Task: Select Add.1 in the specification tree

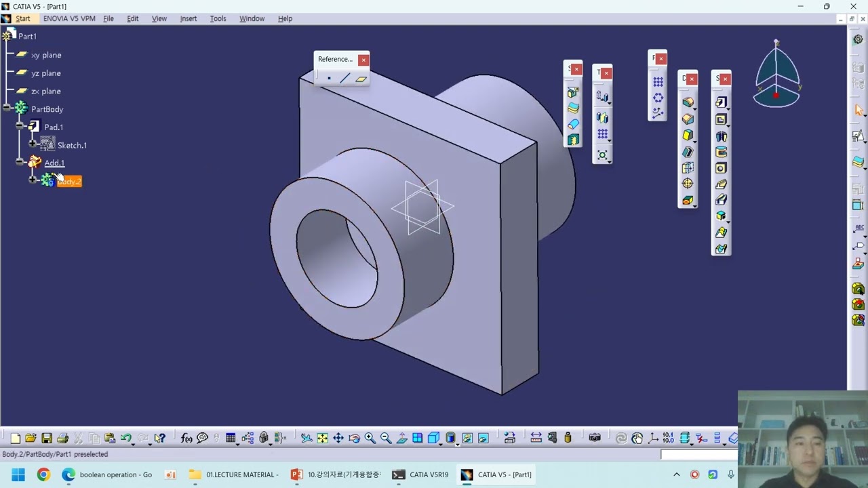Action: (54, 163)
